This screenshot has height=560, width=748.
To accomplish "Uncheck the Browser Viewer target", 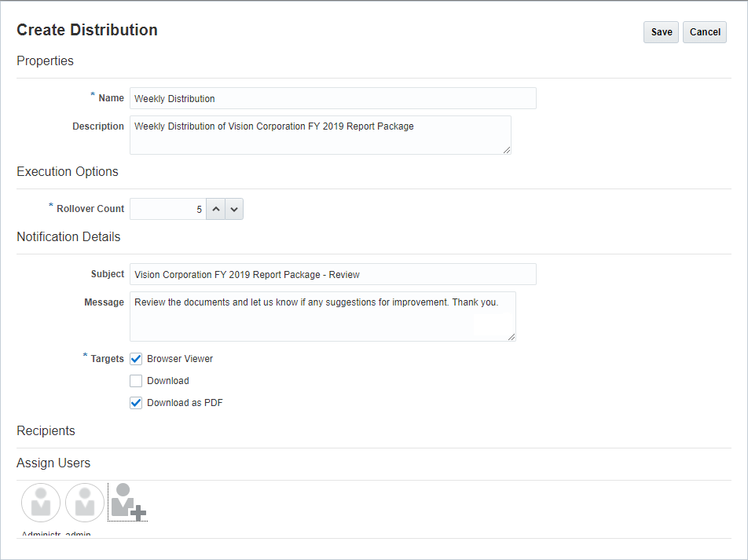I will 136,359.
